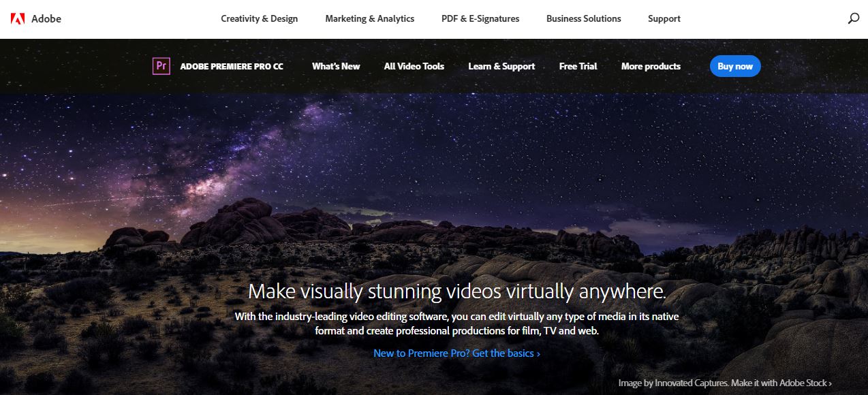Open the Business Solutions menu
The image size is (868, 395).
click(x=584, y=19)
